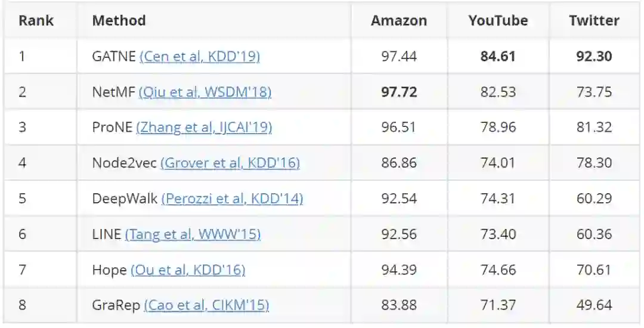Image resolution: width=644 pixels, height=328 pixels.
Task: Follow the Cao et al, CIKM'15 link
Action: [206, 305]
